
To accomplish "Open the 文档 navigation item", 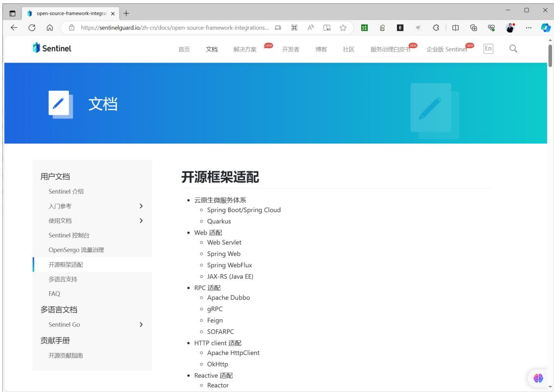I will click(211, 50).
